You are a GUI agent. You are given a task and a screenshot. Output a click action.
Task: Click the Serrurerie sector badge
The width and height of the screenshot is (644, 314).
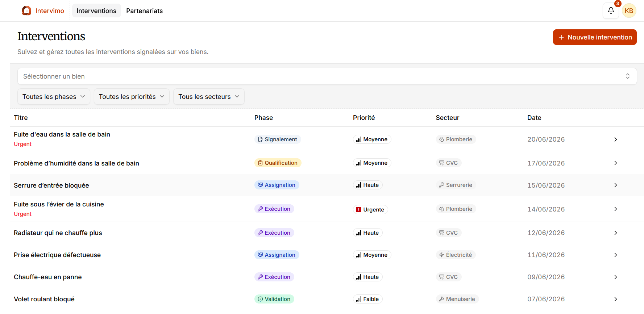(456, 185)
